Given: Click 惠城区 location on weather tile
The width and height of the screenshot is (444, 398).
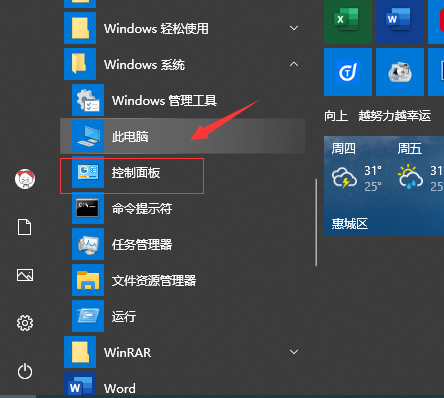Looking at the screenshot, I should tap(350, 223).
